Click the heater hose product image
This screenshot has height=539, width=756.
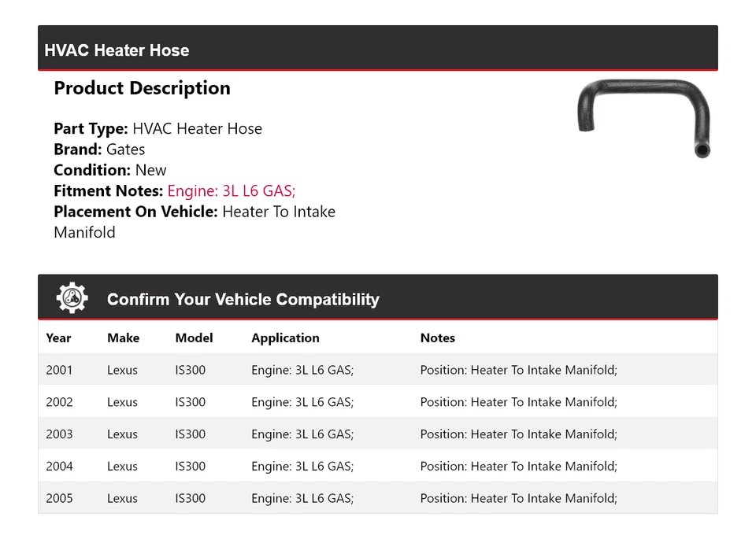pos(644,116)
